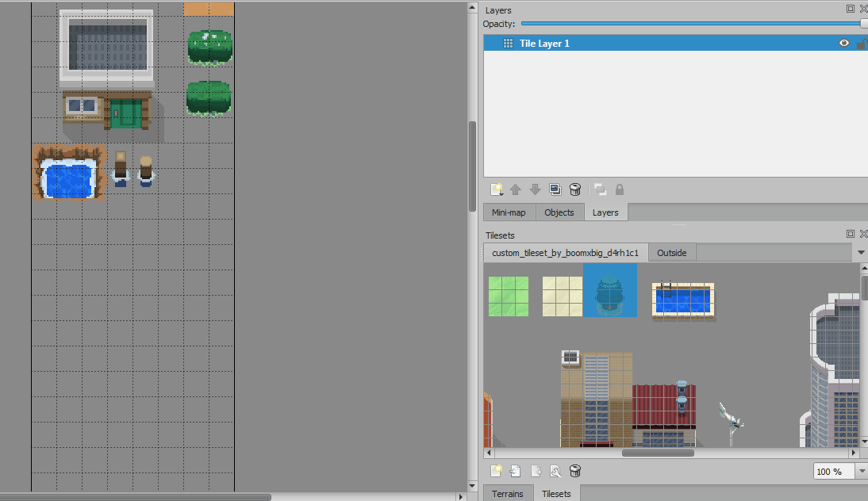Switch to the Objects tab
Screen dimensions: 868x501
click(x=559, y=212)
